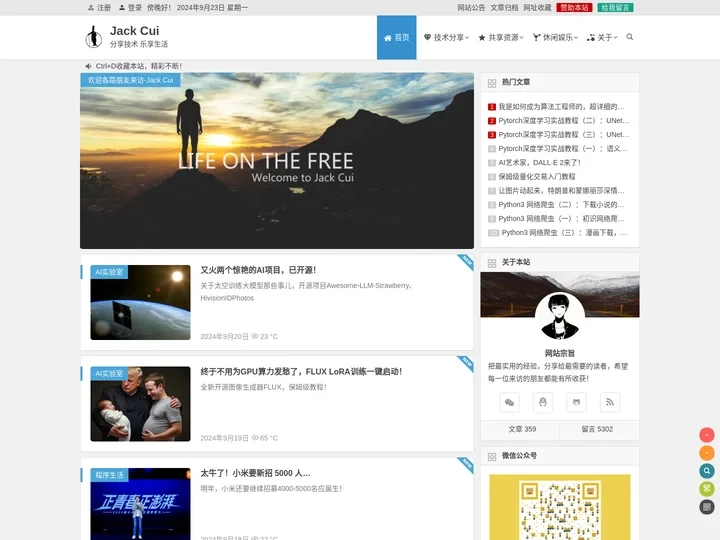Image resolution: width=720 pixels, height=540 pixels.
Task: Open hot article Python3 网络爬虫（一）
Action: (x=561, y=219)
